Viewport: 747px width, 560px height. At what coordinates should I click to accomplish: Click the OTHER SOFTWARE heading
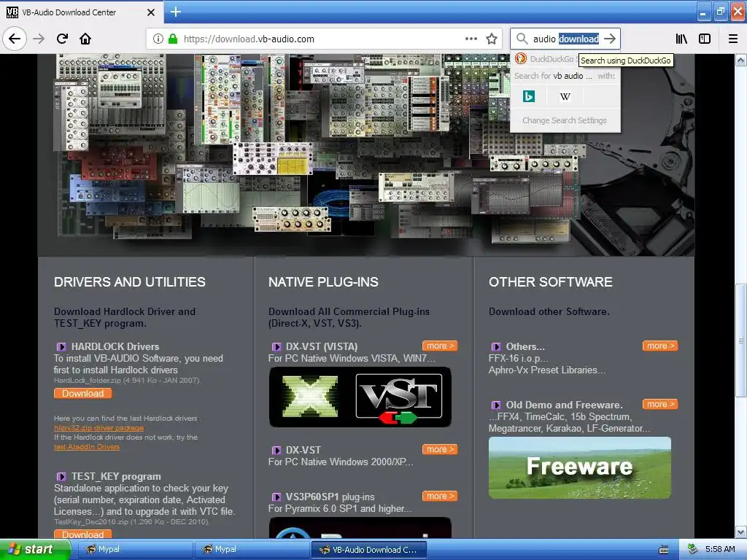coord(551,282)
